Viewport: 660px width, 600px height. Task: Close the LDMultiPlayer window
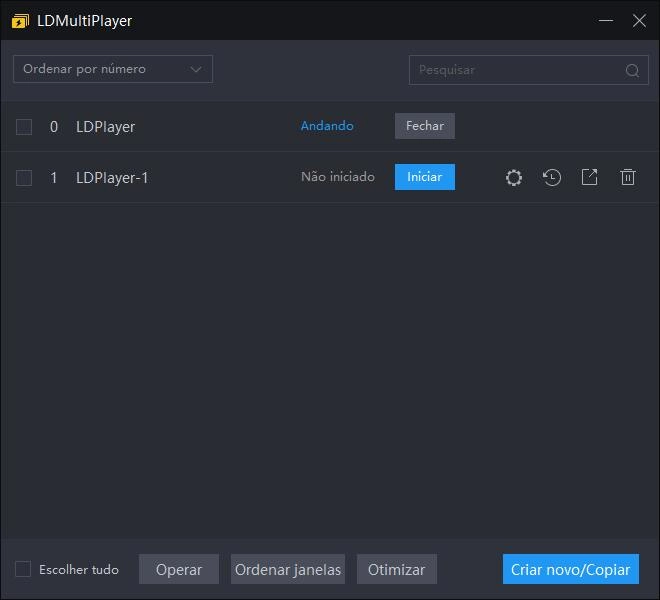(x=639, y=21)
